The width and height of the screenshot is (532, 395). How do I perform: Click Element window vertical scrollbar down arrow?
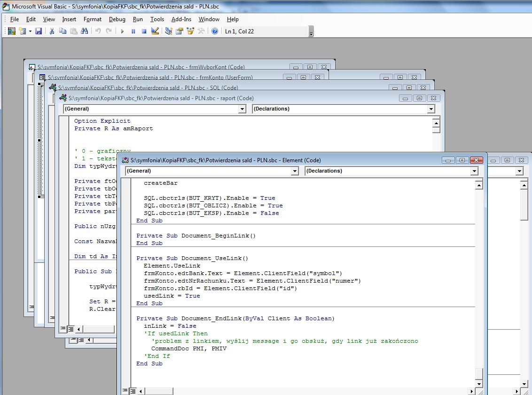(479, 384)
